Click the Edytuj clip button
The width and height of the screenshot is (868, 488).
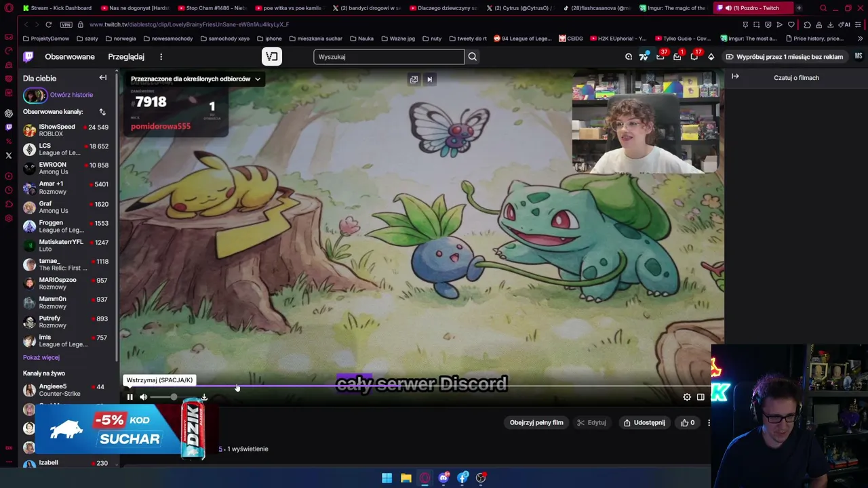(591, 423)
